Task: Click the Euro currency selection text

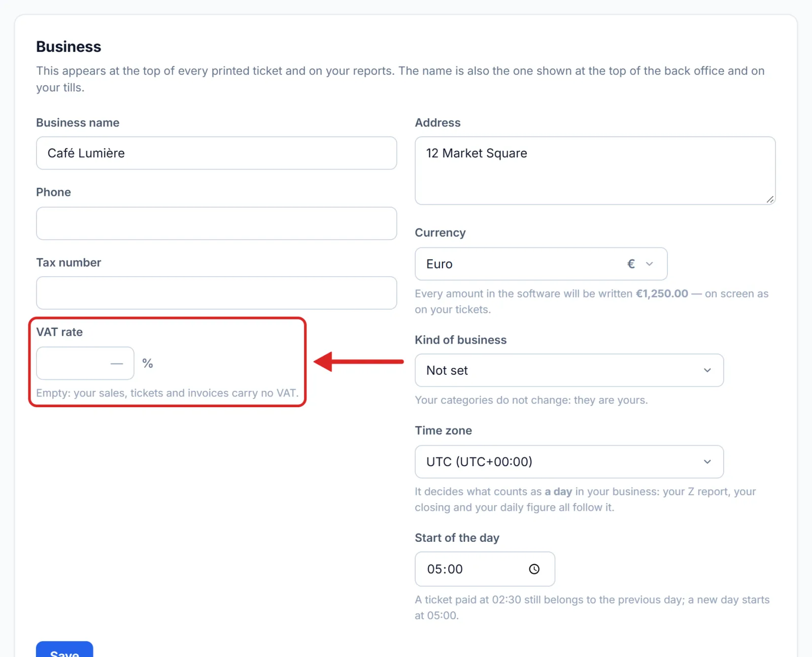Action: 439,264
